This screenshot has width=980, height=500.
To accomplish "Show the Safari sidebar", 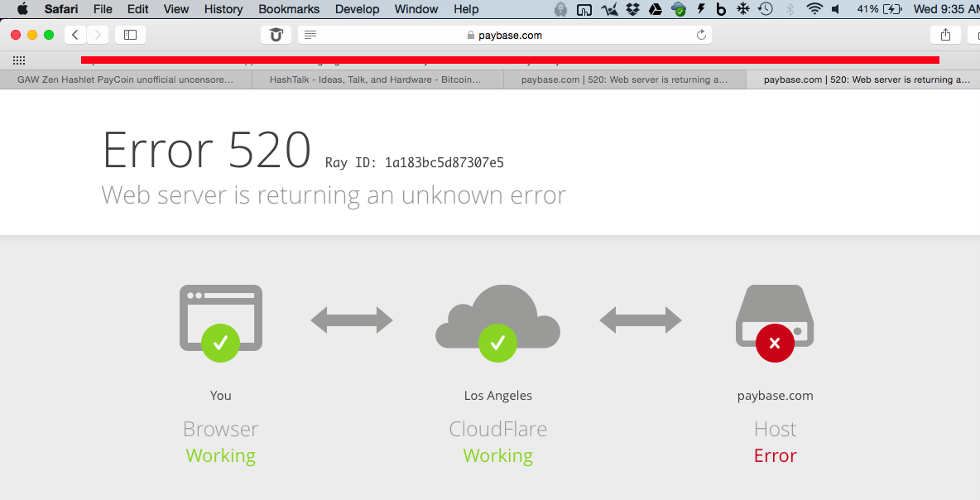I will 130,35.
